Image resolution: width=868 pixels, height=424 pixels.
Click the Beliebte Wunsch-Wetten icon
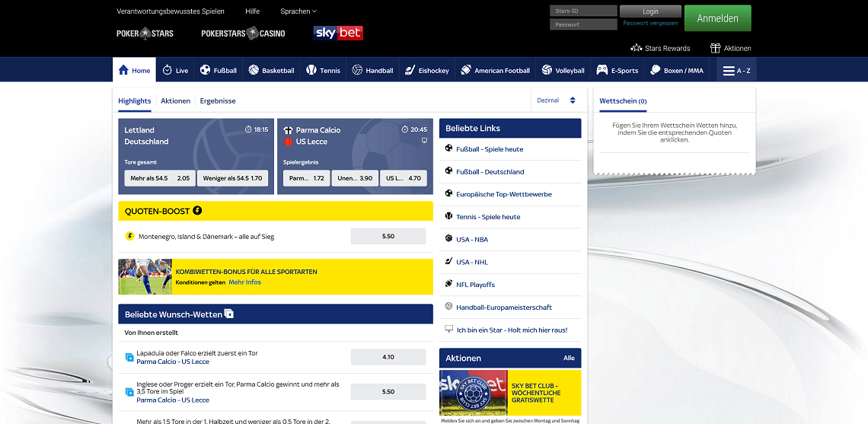(228, 314)
